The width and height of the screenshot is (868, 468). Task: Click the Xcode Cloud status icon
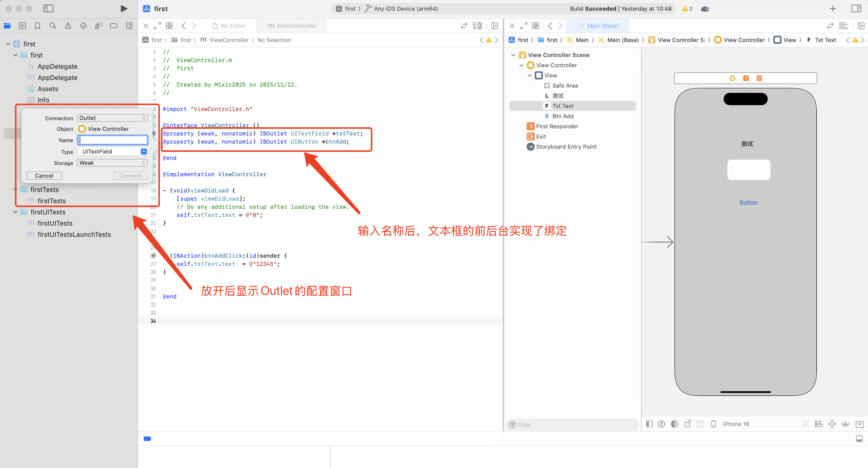point(705,9)
